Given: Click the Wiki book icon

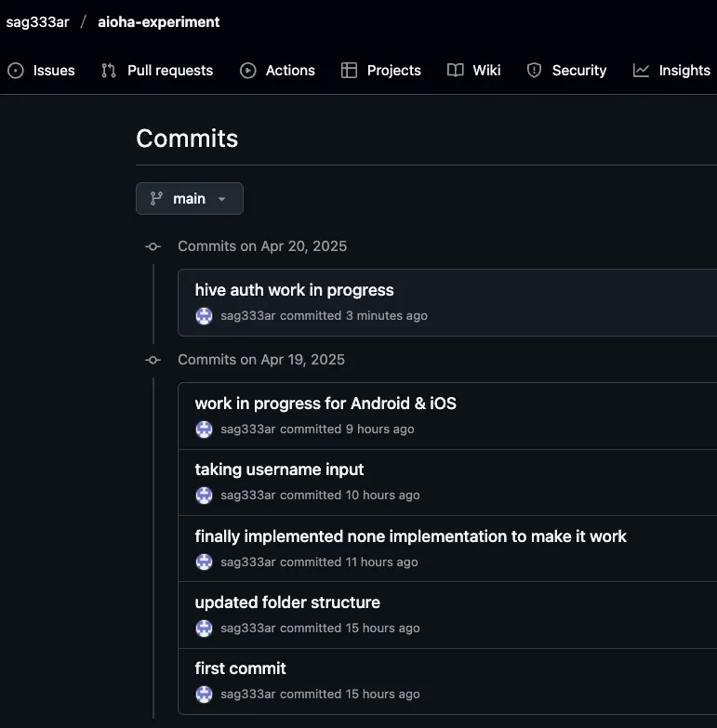Looking at the screenshot, I should pos(455,71).
